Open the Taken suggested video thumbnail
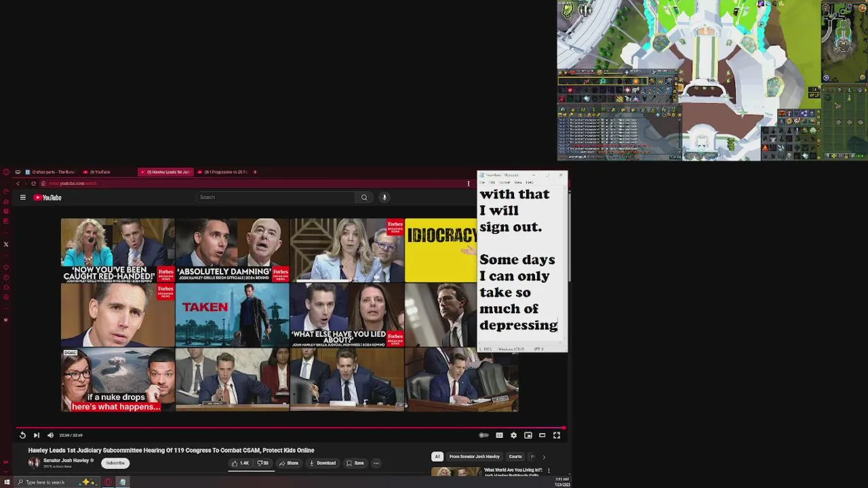868x488 pixels. pos(232,315)
